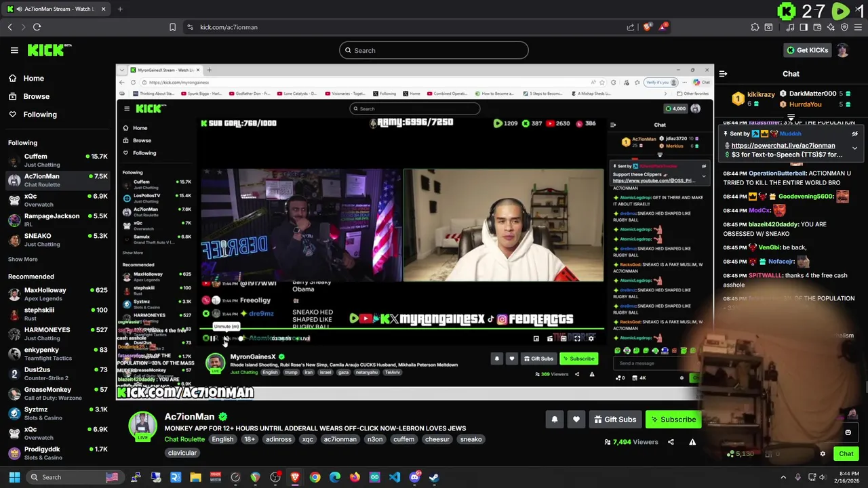Open chat settings gear icon

pyautogui.click(x=823, y=454)
